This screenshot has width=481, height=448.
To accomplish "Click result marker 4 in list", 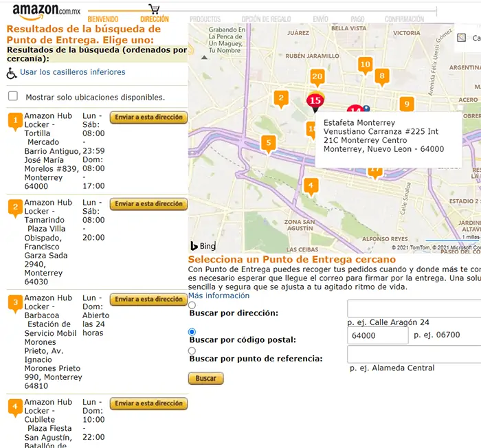I will pos(15,407).
